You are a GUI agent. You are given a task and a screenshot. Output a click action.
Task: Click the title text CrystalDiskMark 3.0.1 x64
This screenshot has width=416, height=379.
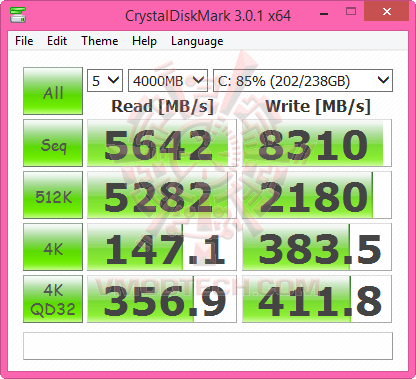[x=208, y=16]
